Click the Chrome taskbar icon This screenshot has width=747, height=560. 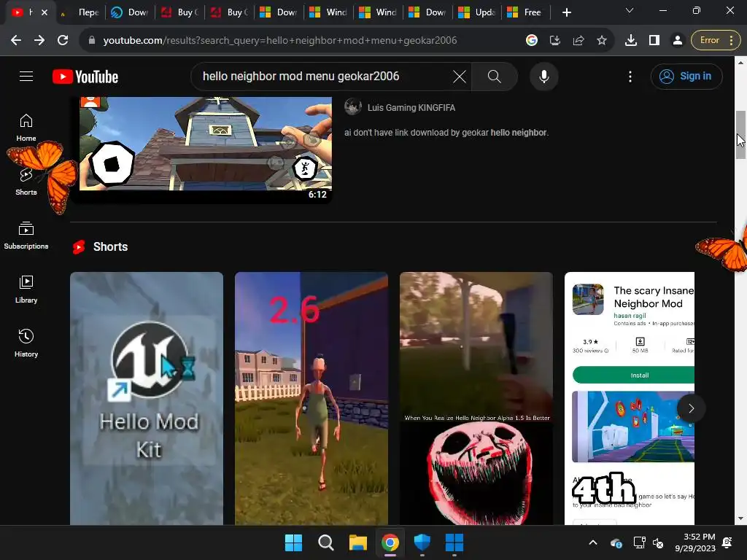(390, 542)
